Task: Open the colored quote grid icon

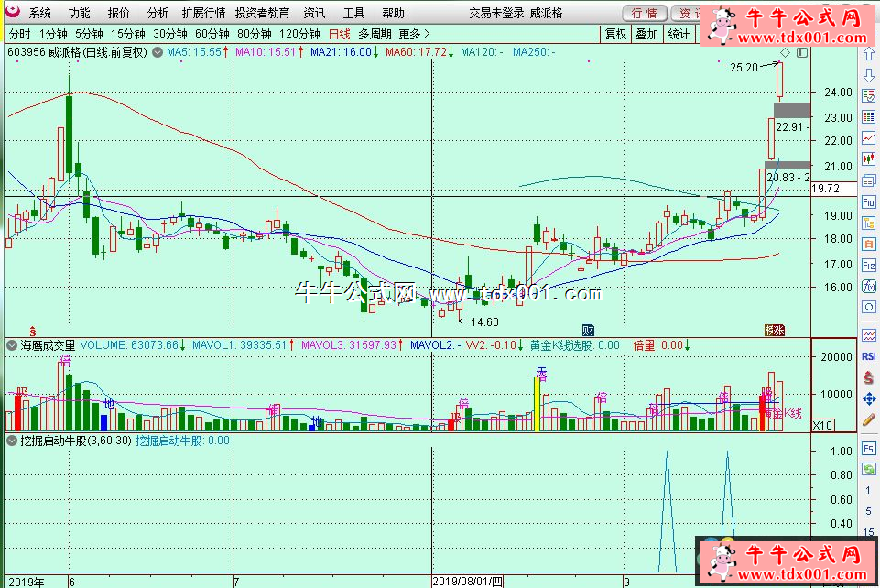Action: click(868, 116)
